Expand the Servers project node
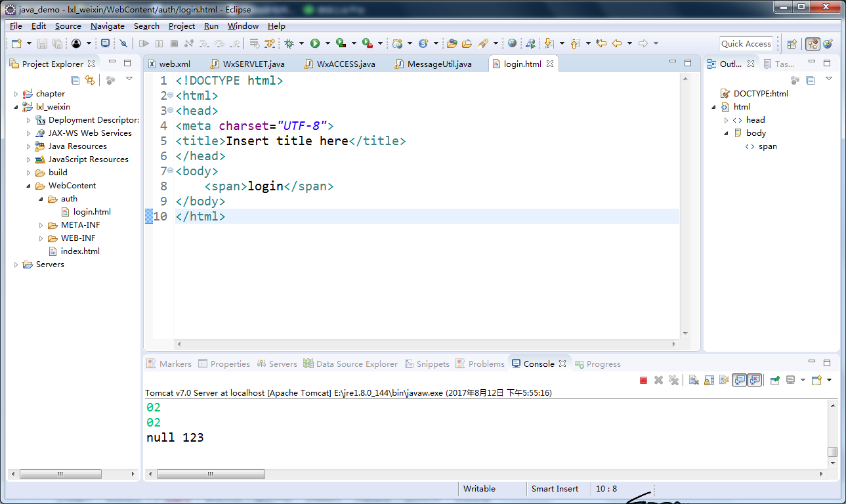The width and height of the screenshot is (846, 504). 16,264
